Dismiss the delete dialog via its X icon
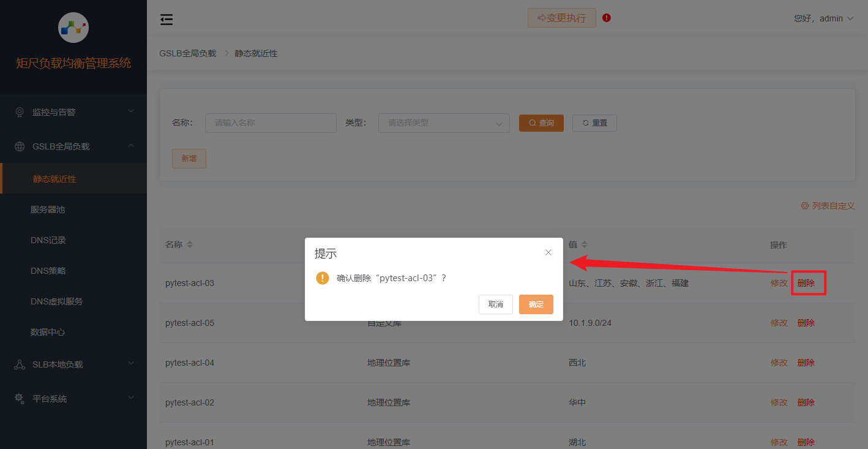 point(548,252)
